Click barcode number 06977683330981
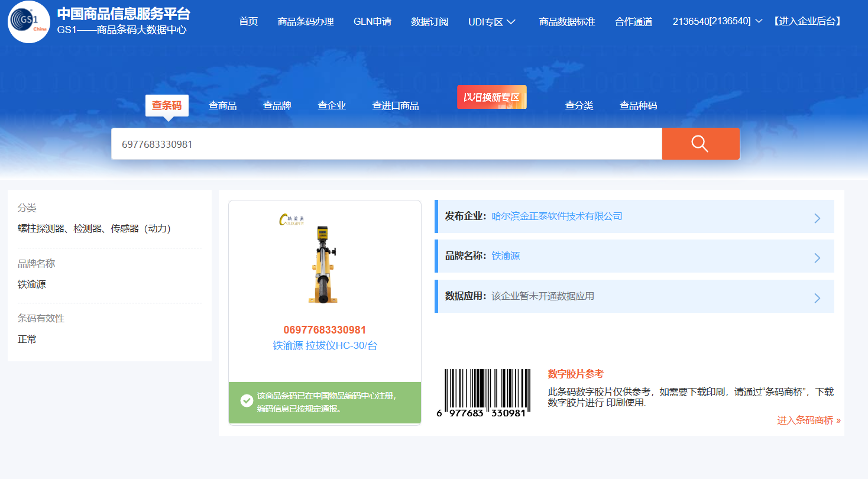 [x=325, y=330]
